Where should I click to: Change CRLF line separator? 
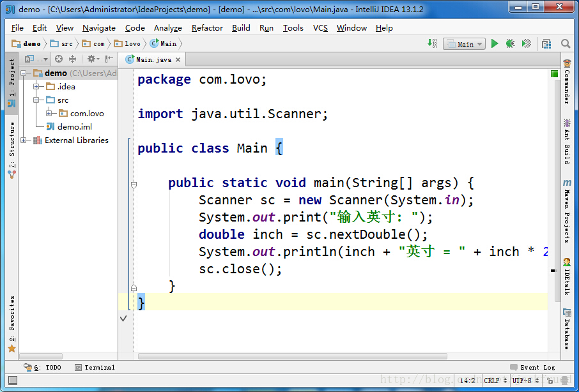click(x=495, y=381)
